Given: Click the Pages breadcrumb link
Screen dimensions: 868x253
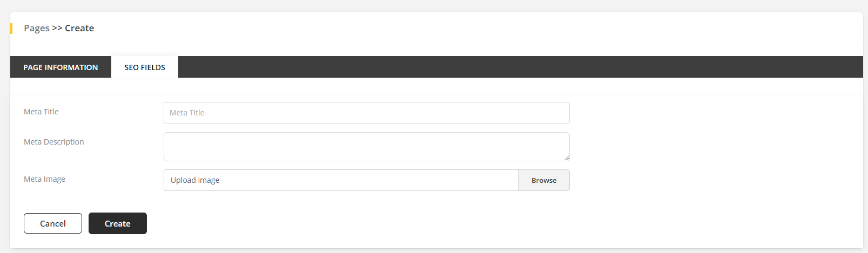Looking at the screenshot, I should [37, 28].
